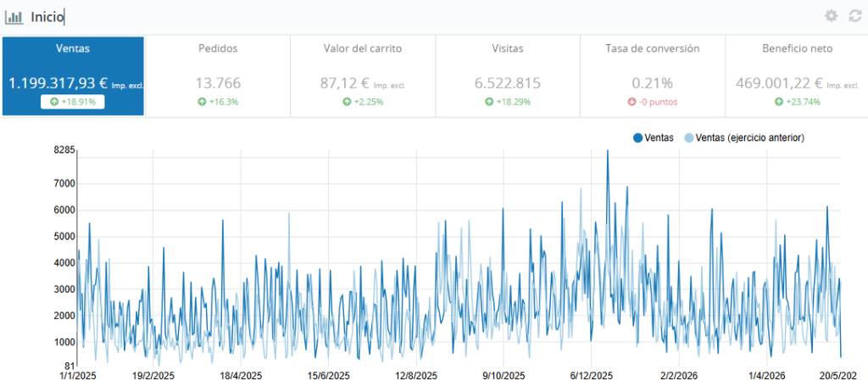Toggle the Ventas series in legend

[x=654, y=138]
